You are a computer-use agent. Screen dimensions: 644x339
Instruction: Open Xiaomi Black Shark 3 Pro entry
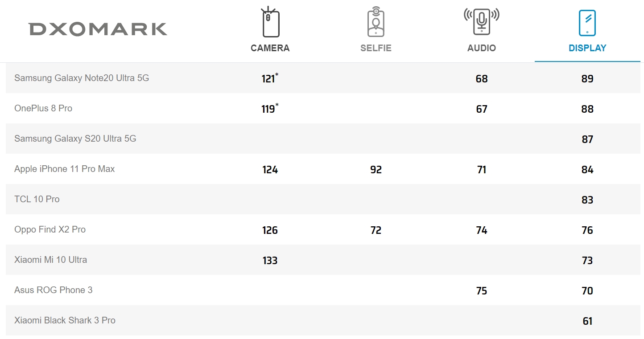tap(65, 320)
